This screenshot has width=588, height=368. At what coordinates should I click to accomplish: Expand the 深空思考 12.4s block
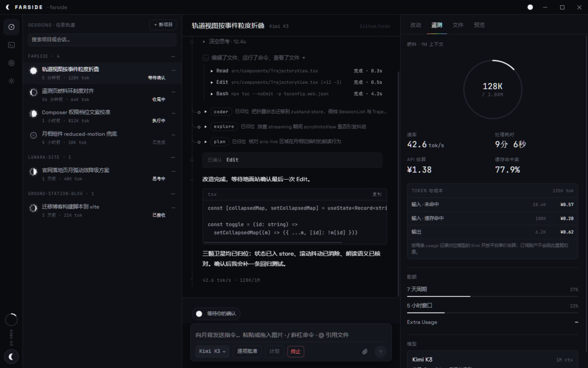(x=224, y=42)
